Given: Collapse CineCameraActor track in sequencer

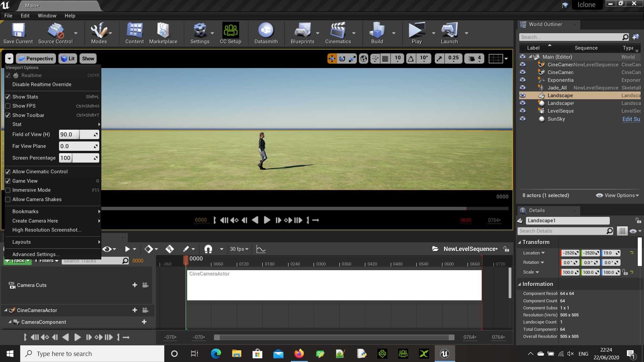Looking at the screenshot, I should [6, 310].
